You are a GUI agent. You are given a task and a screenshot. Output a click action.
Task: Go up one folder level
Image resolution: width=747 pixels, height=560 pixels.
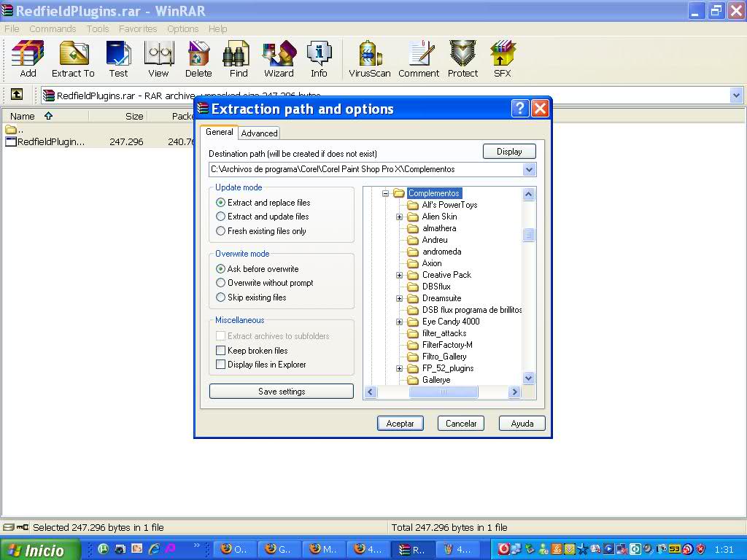click(17, 94)
